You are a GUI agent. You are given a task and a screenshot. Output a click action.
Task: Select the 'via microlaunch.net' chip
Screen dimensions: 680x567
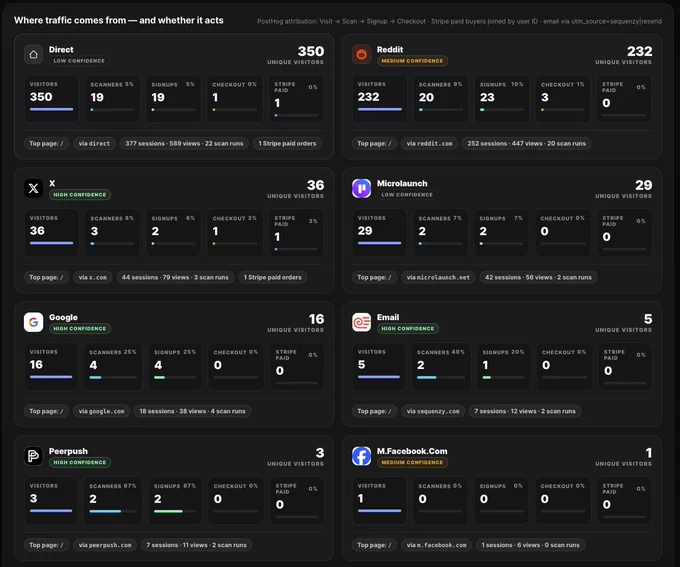pyautogui.click(x=438, y=277)
